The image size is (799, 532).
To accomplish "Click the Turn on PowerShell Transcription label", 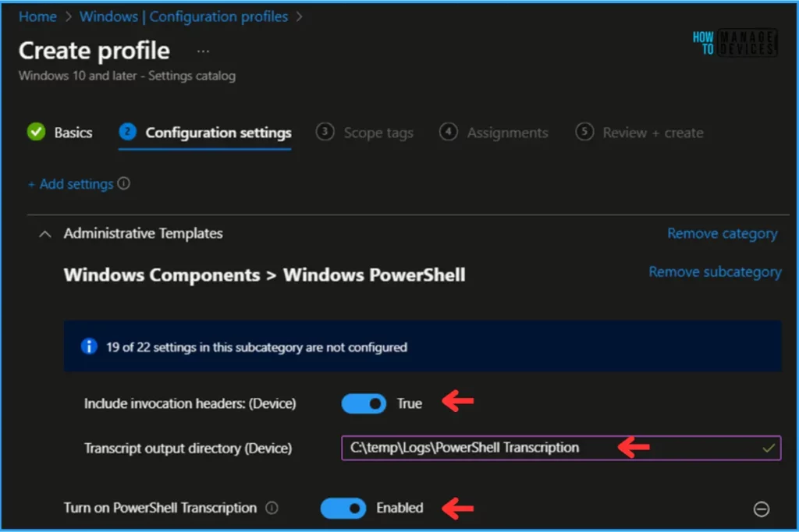I will [x=160, y=508].
